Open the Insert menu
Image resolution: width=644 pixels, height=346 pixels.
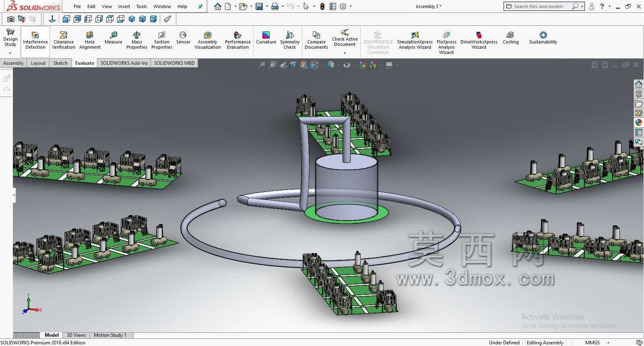124,6
